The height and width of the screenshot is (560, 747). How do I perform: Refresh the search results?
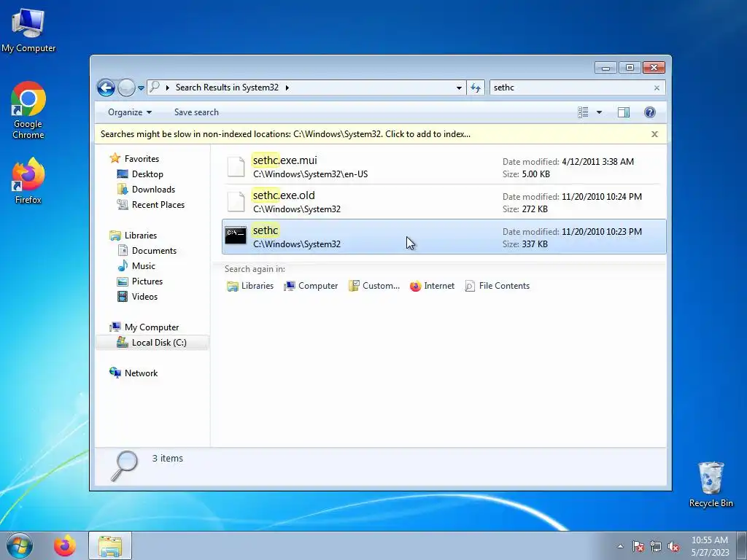click(x=476, y=87)
